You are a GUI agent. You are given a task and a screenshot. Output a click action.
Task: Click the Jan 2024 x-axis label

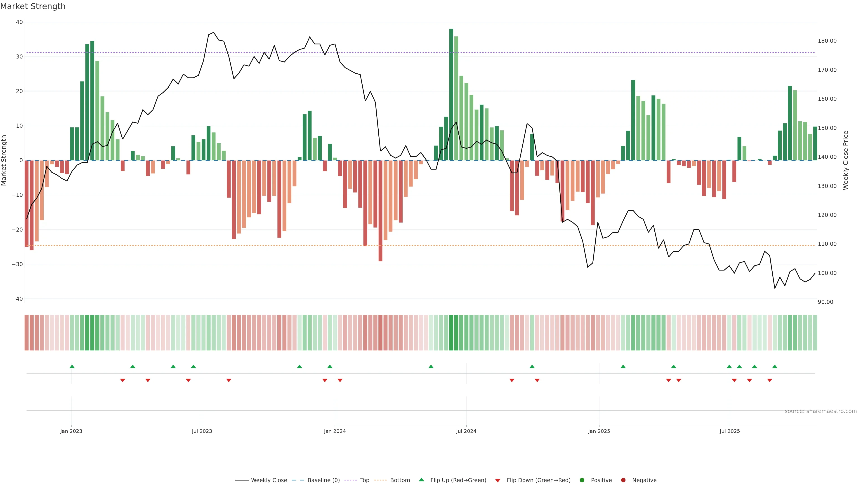point(335,431)
